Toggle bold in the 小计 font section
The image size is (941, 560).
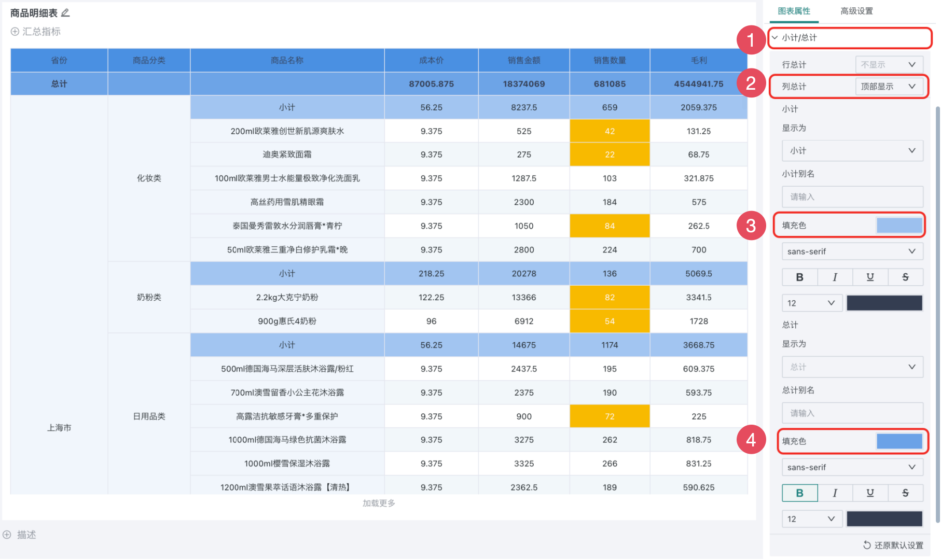click(x=800, y=277)
